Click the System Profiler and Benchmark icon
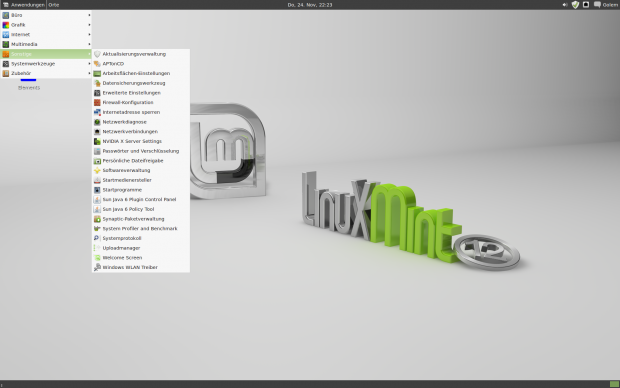 [x=97, y=229]
